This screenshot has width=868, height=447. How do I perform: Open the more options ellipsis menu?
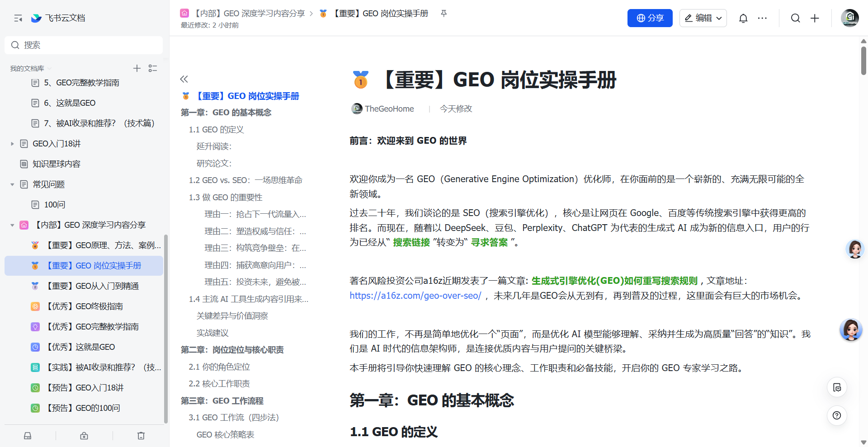click(762, 18)
